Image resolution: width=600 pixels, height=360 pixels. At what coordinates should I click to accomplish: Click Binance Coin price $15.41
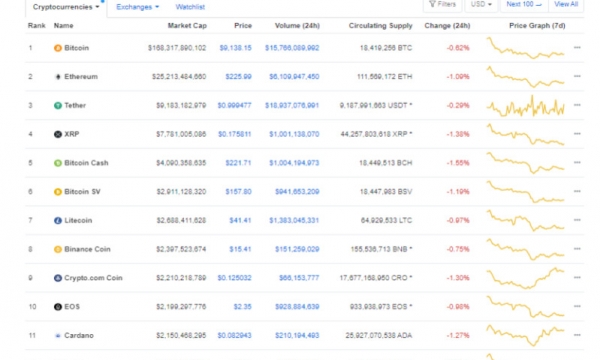pyautogui.click(x=240, y=249)
